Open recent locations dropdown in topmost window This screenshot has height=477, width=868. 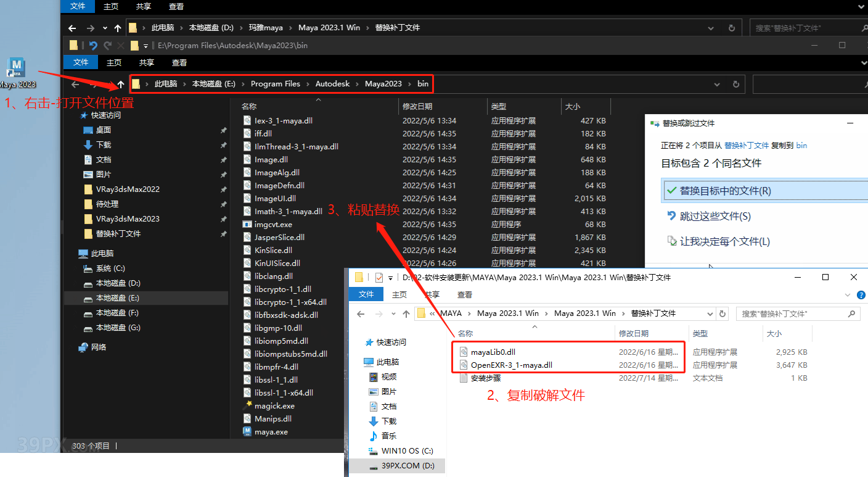coord(105,28)
